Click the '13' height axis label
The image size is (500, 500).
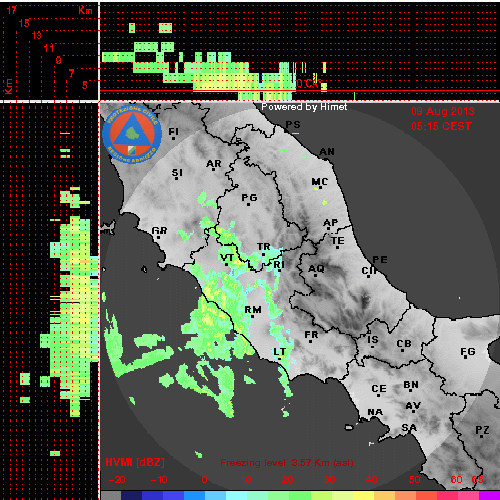(x=36, y=35)
